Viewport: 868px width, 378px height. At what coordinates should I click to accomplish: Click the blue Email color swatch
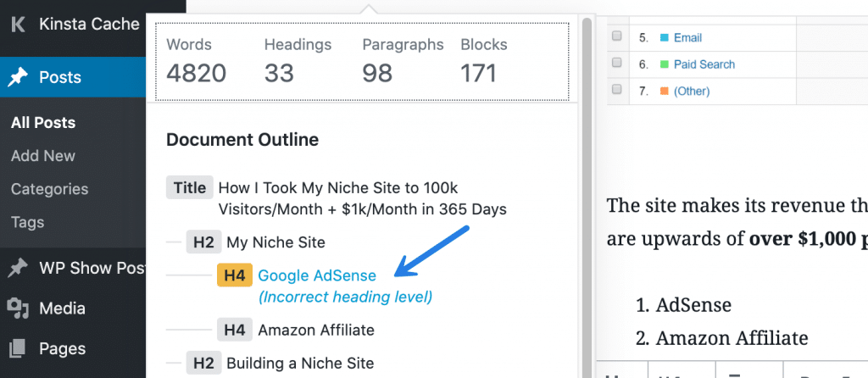pos(665,37)
